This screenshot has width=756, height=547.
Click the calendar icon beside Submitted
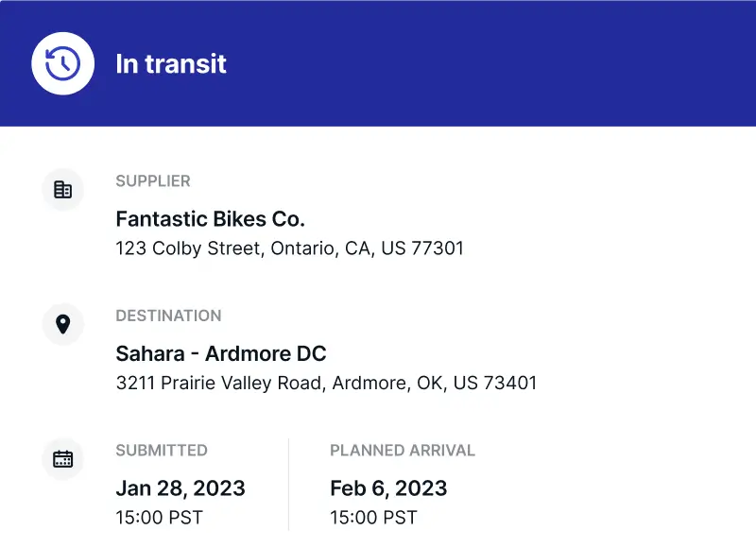[63, 459]
